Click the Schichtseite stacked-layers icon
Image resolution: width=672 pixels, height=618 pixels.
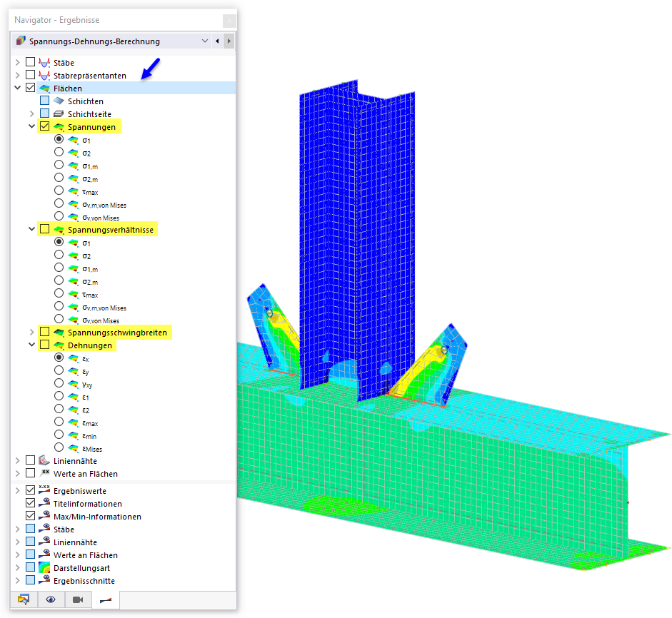click(x=59, y=114)
